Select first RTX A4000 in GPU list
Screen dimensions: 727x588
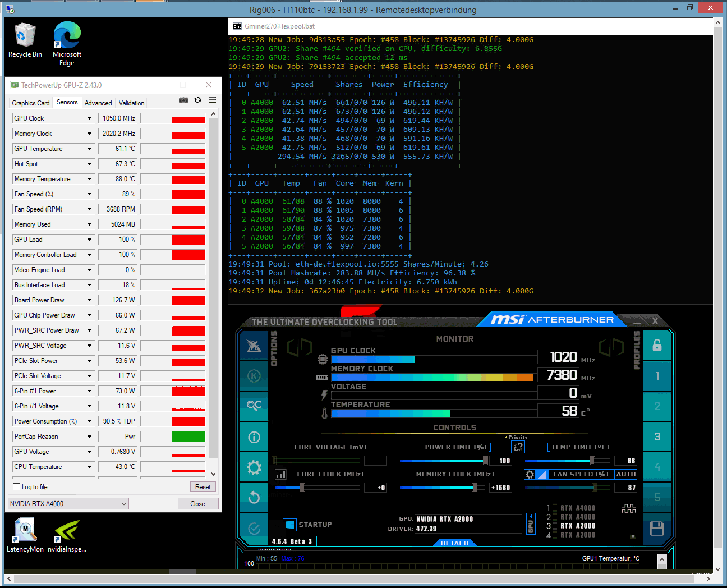pyautogui.click(x=577, y=508)
